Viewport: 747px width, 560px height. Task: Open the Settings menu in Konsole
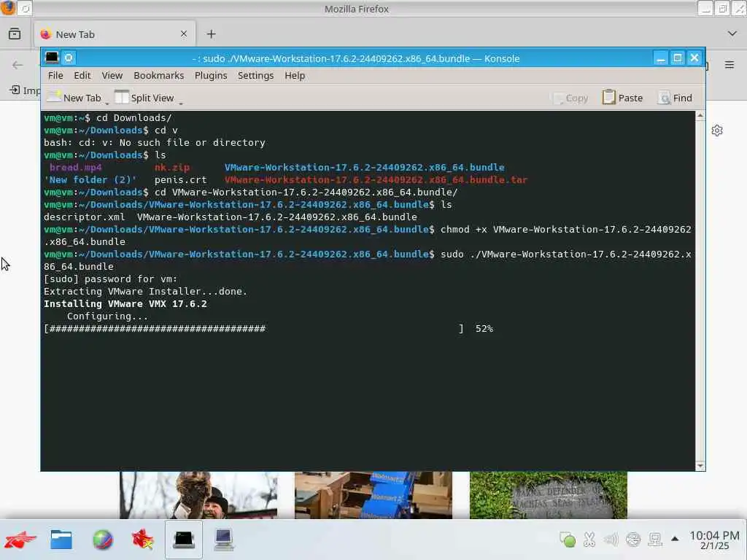tap(255, 75)
